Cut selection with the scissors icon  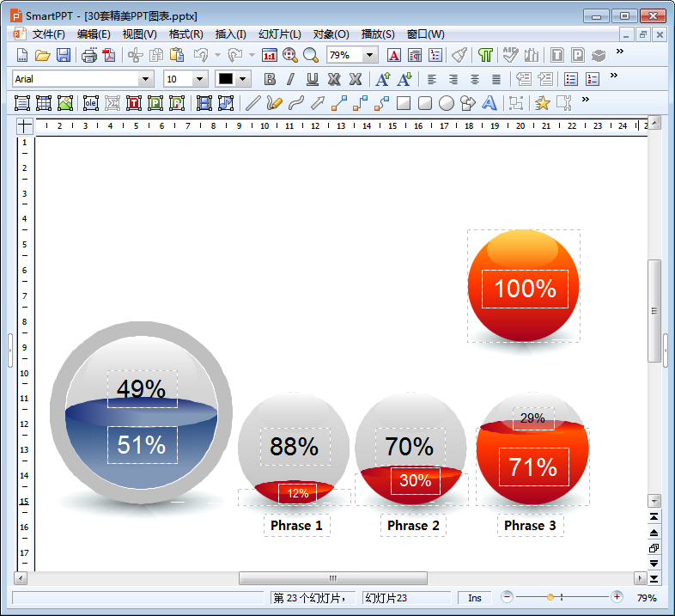(135, 55)
